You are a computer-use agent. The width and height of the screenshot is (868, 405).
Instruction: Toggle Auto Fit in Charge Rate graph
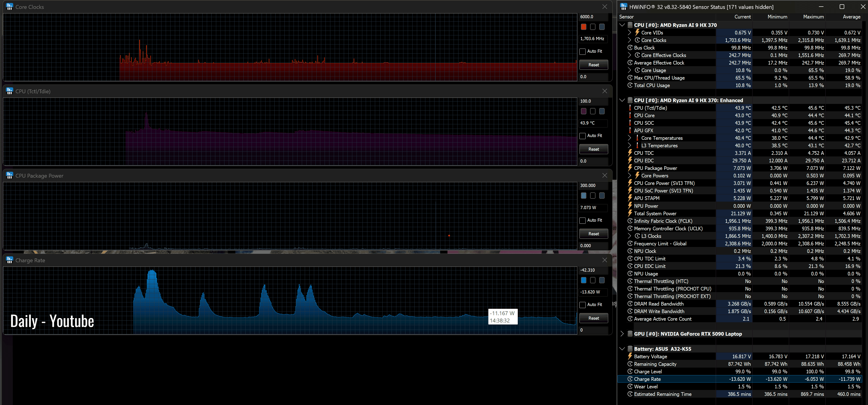click(583, 305)
